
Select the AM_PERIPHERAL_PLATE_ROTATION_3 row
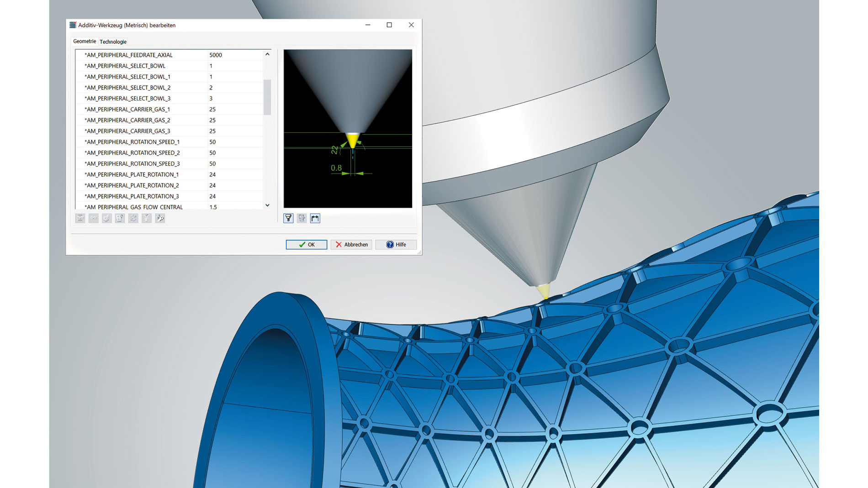[x=169, y=196]
